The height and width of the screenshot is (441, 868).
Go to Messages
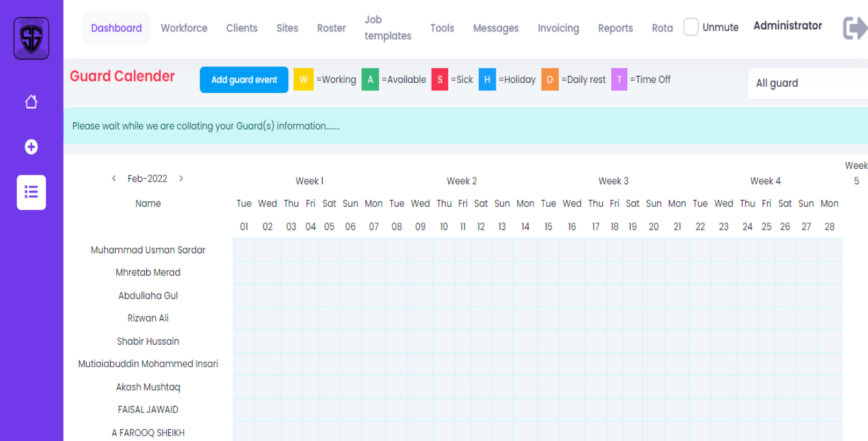tap(496, 28)
